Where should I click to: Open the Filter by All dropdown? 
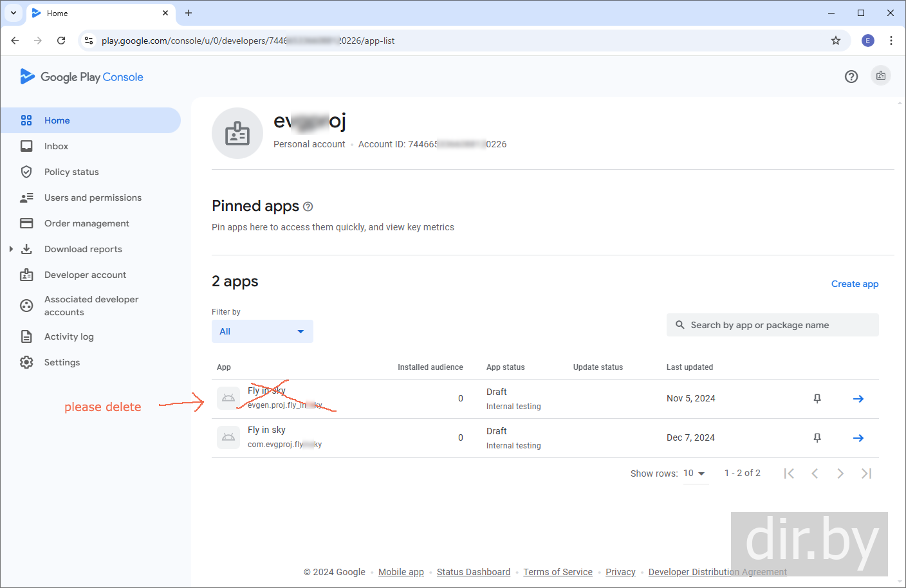[x=262, y=331]
